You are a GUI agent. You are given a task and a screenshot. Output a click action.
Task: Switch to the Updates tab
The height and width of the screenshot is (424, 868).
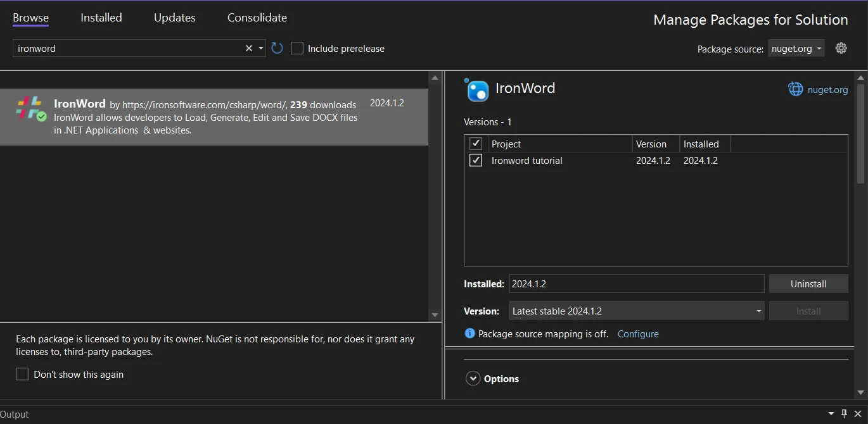pos(174,18)
